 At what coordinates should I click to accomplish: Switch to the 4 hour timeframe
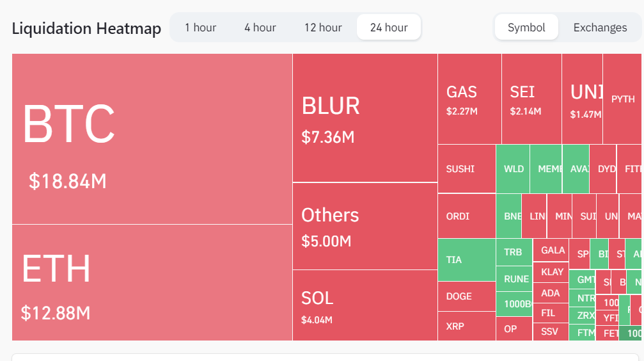[260, 28]
